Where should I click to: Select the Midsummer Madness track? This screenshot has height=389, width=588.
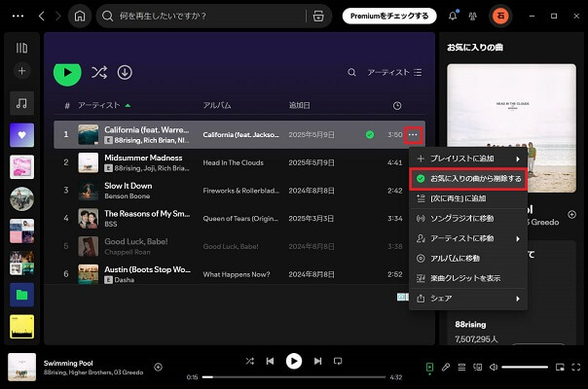point(143,158)
